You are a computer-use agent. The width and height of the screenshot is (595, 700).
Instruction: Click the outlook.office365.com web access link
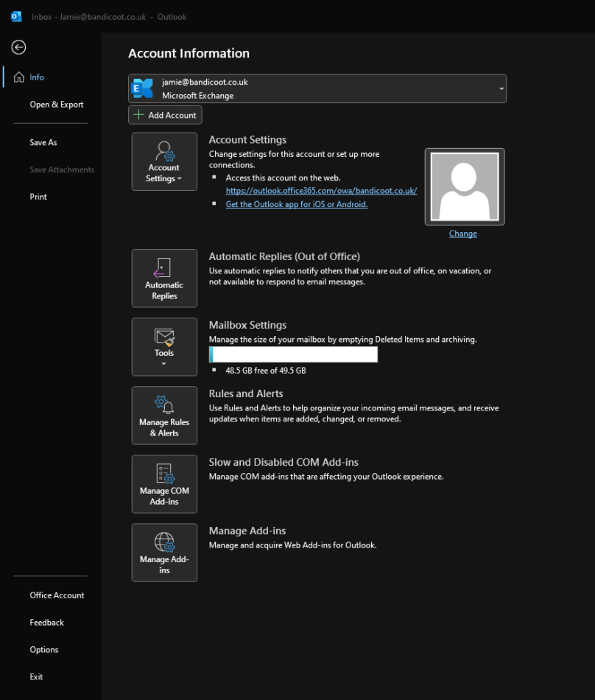point(321,190)
